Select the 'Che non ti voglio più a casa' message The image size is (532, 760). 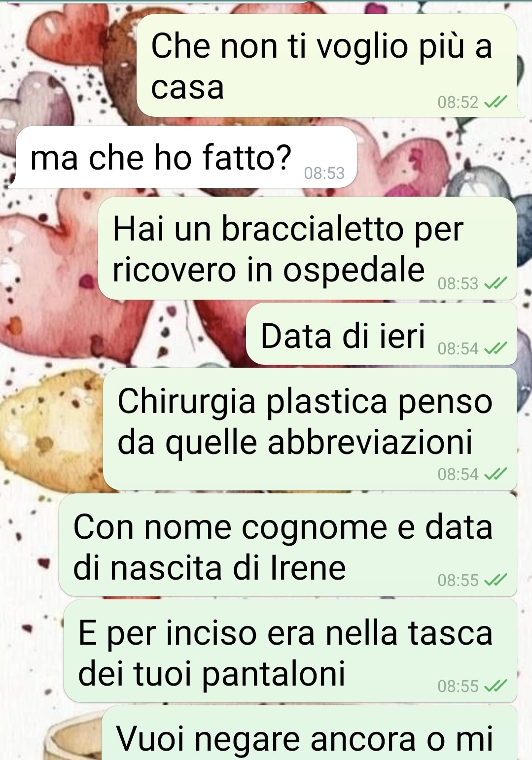click(326, 65)
